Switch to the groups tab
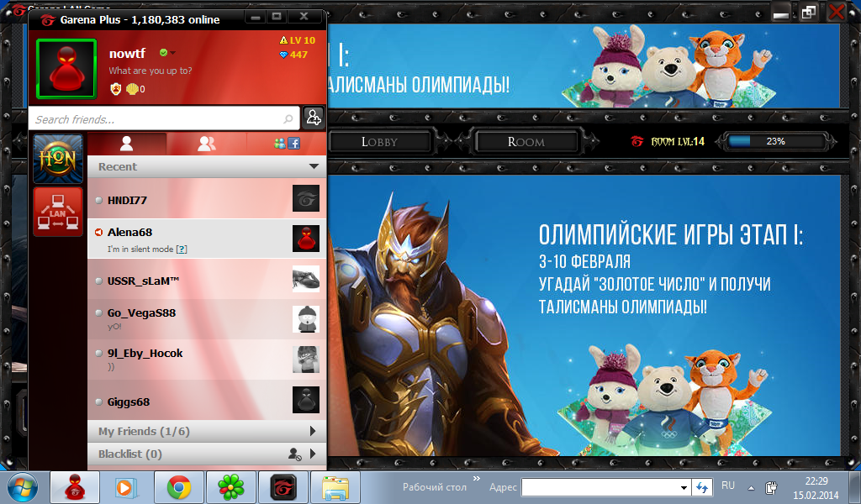This screenshot has height=504, width=861. click(207, 144)
